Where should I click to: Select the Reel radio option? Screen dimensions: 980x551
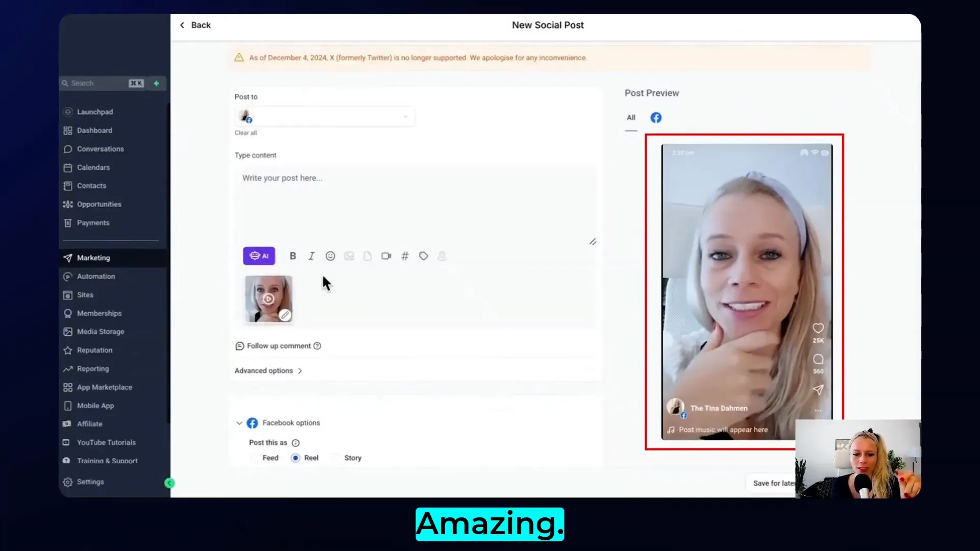296,458
